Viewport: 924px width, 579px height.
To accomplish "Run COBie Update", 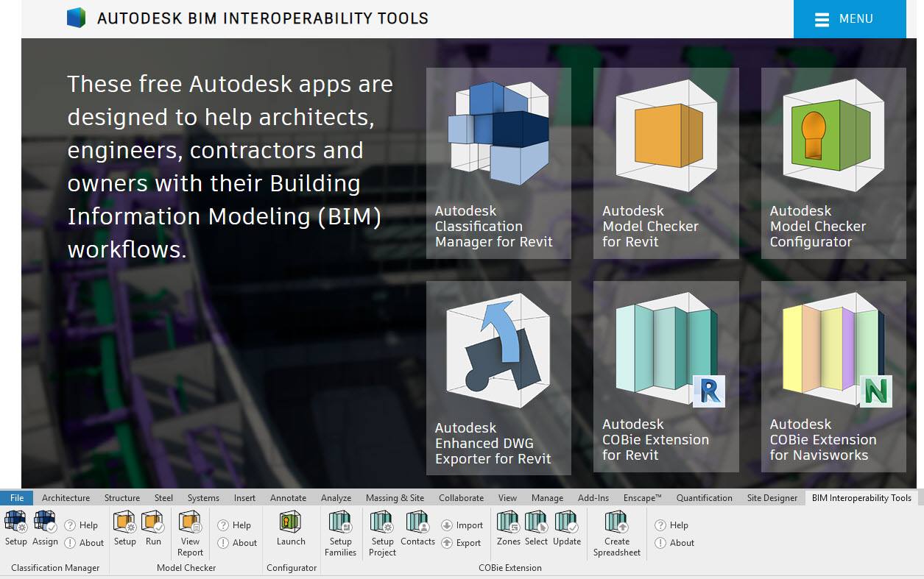I will click(x=567, y=529).
